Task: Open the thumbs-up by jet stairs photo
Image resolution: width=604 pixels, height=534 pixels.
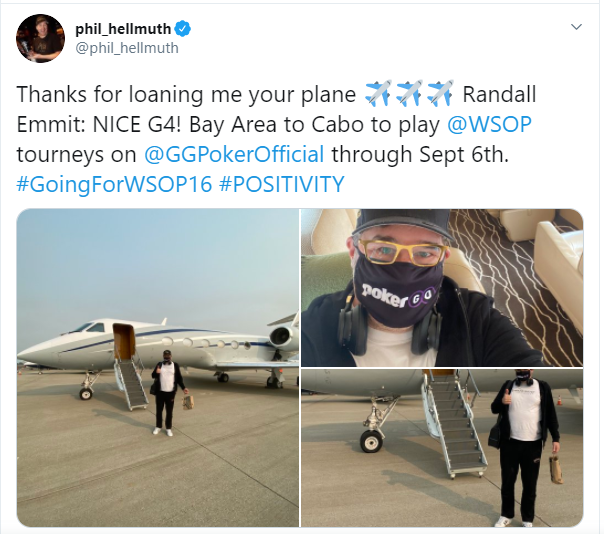Action: [442, 448]
